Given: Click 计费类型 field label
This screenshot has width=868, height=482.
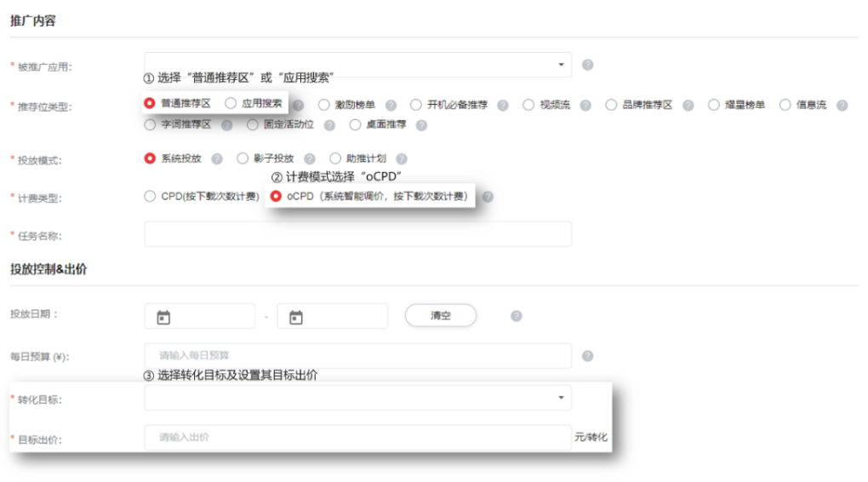Looking at the screenshot, I should pos(40,198).
